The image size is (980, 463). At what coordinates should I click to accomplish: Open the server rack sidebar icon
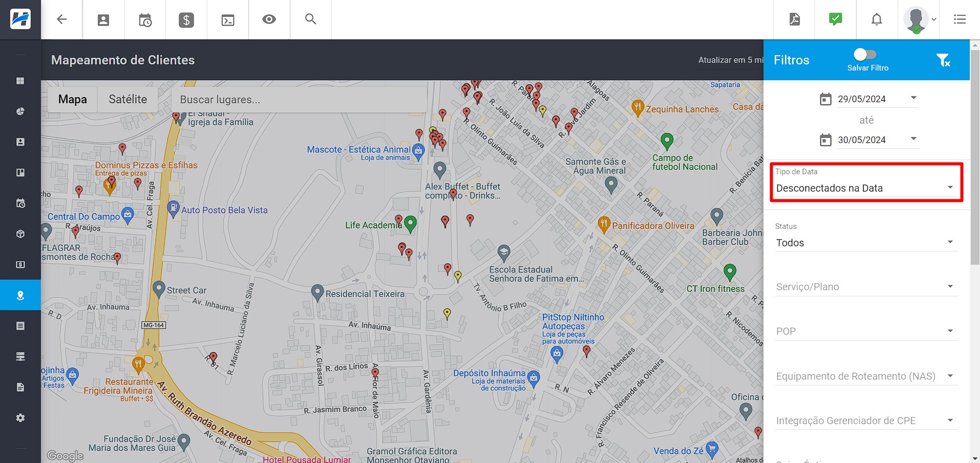pyautogui.click(x=20, y=357)
